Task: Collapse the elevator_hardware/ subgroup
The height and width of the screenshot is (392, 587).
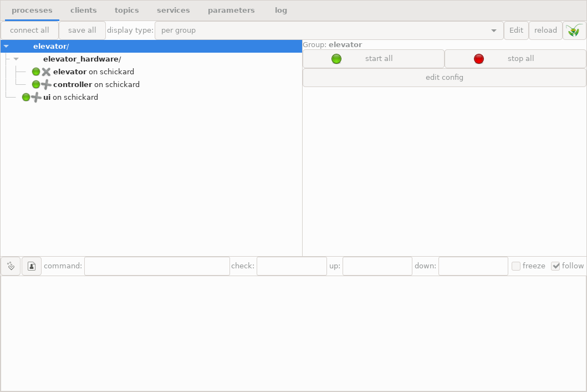Action: click(x=16, y=59)
